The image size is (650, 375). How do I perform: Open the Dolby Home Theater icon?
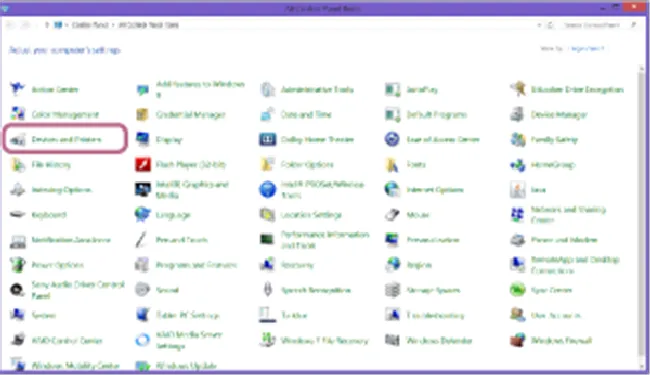[267, 140]
